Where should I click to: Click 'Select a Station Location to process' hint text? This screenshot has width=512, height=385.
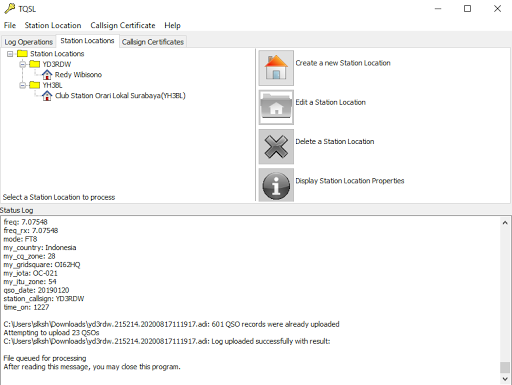[x=59, y=197]
